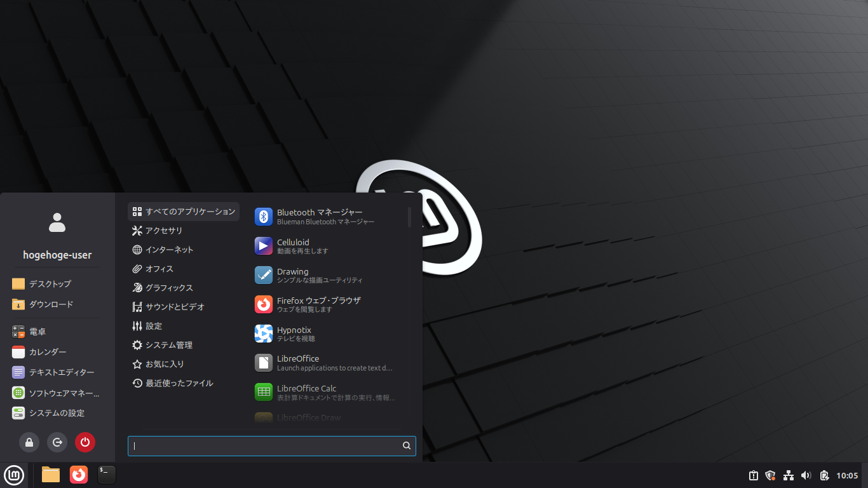
Task: Open the Bluetooth マネージャー app
Action: [328, 217]
